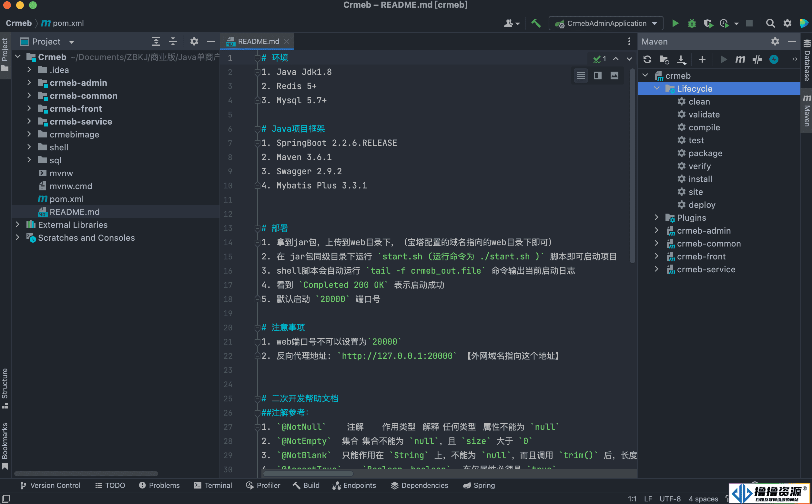Click Crmeb breadcrumb in navigation bar
Viewport: 812px width, 504px height.
pyautogui.click(x=19, y=23)
